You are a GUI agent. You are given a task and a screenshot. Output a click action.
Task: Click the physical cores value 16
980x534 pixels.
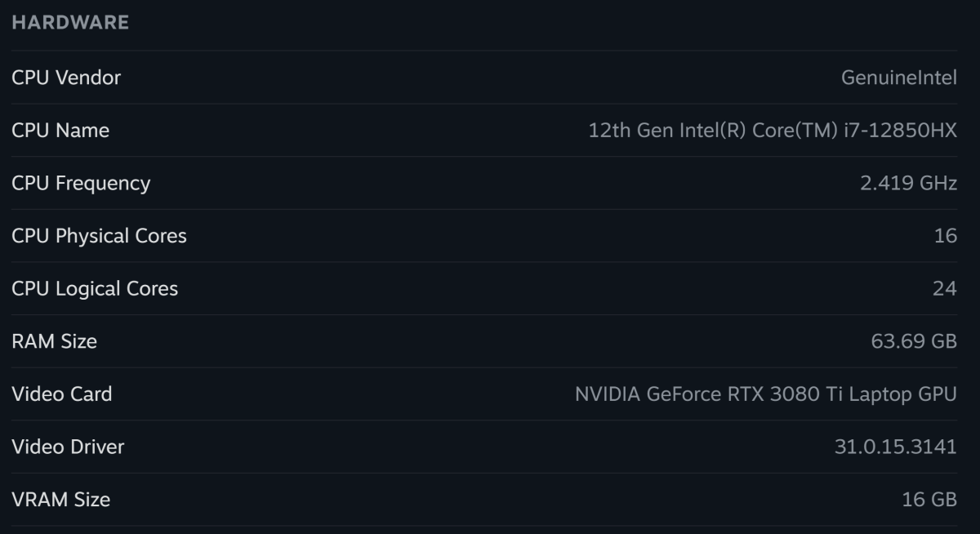click(945, 236)
